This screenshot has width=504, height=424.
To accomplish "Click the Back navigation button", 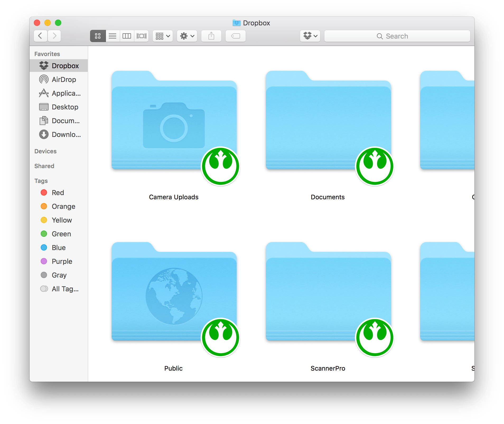I will [40, 36].
